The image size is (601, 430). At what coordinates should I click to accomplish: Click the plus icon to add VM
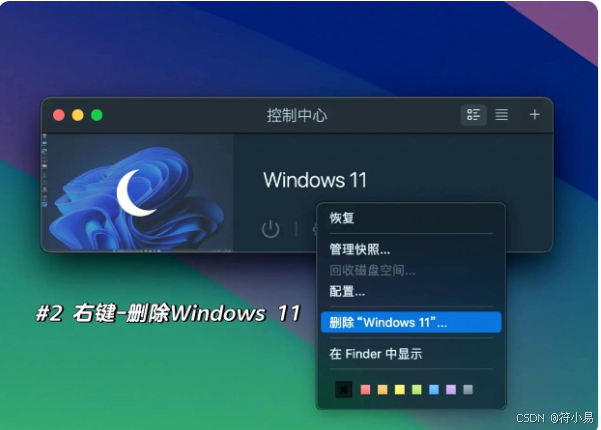(x=534, y=114)
